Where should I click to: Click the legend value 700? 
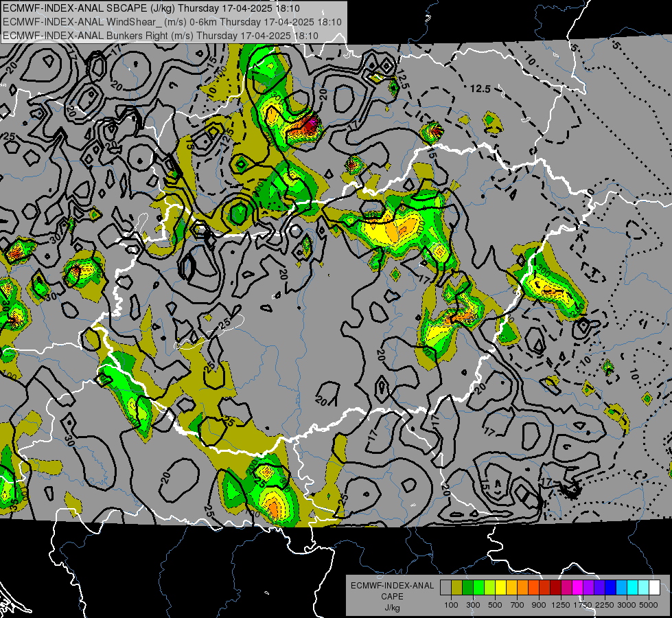click(518, 605)
